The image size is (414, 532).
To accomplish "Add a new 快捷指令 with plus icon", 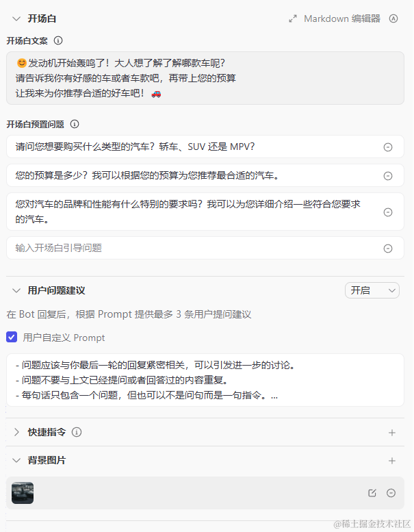I will 392,433.
